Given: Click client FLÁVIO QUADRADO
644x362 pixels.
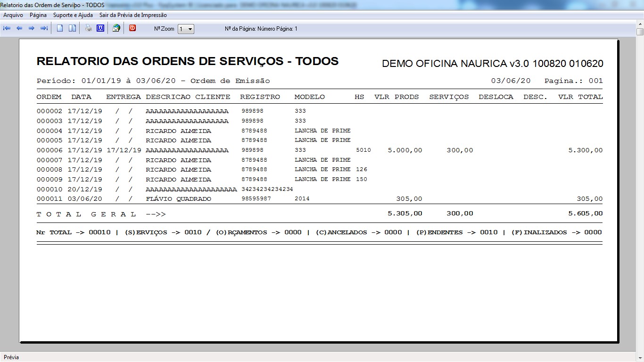Looking at the screenshot, I should [x=179, y=199].
